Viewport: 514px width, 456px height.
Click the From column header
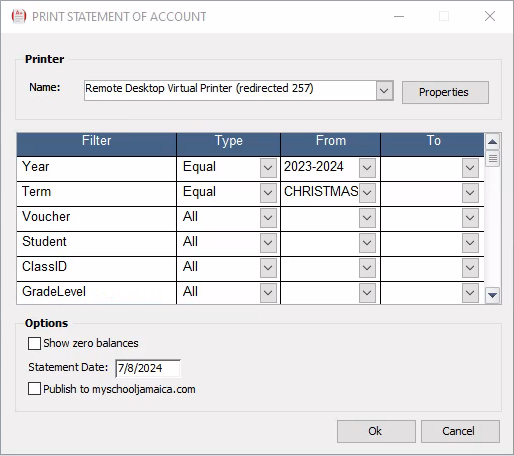(x=330, y=144)
